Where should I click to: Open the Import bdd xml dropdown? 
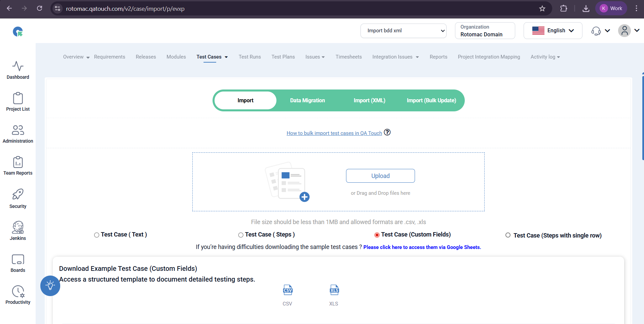[403, 31]
